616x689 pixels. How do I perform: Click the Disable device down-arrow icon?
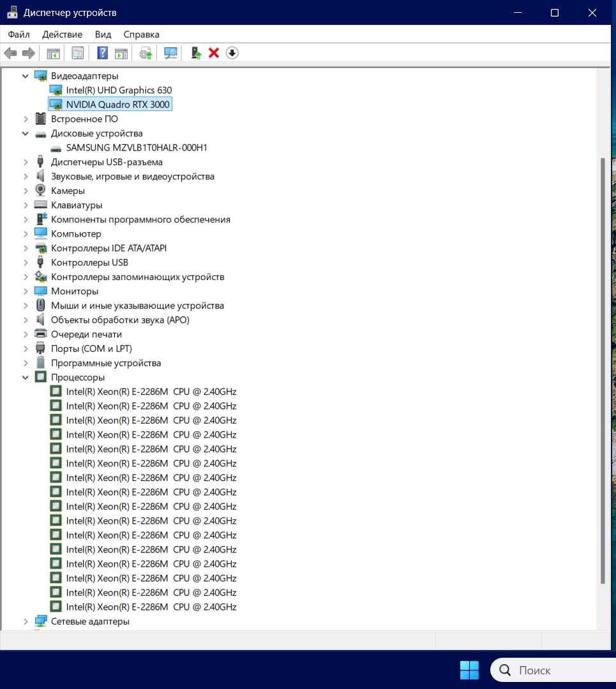click(232, 53)
